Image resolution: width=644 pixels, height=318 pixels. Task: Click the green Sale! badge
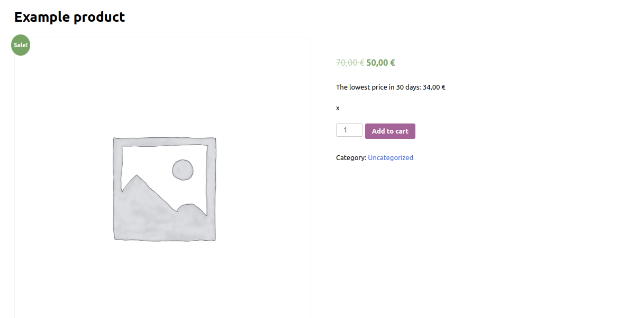coord(21,45)
